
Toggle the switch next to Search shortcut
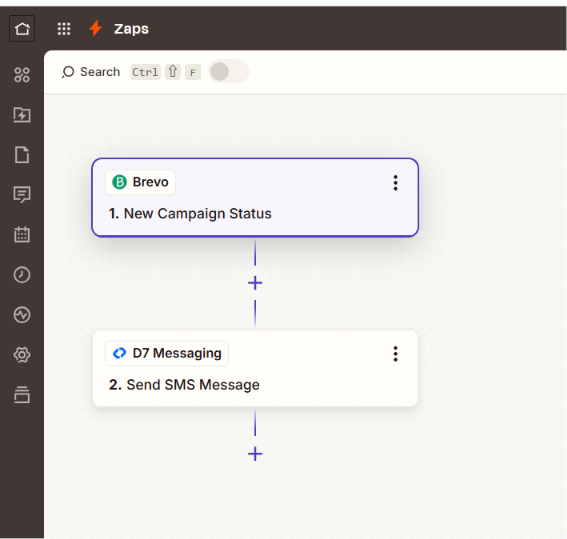(229, 71)
